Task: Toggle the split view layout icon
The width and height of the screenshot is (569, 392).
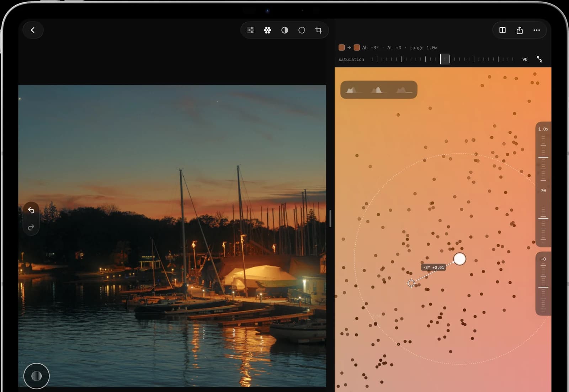Action: tap(502, 30)
